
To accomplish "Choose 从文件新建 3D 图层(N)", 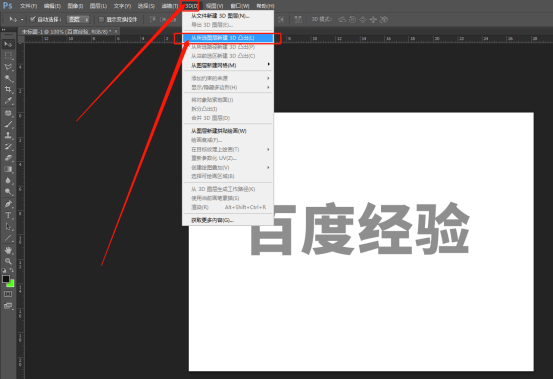I will click(x=228, y=16).
